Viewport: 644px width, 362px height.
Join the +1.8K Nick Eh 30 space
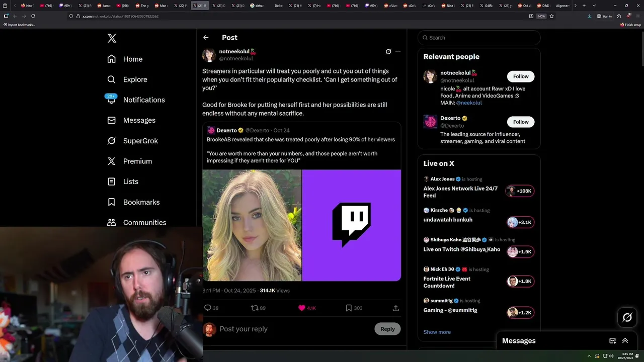pos(520,281)
